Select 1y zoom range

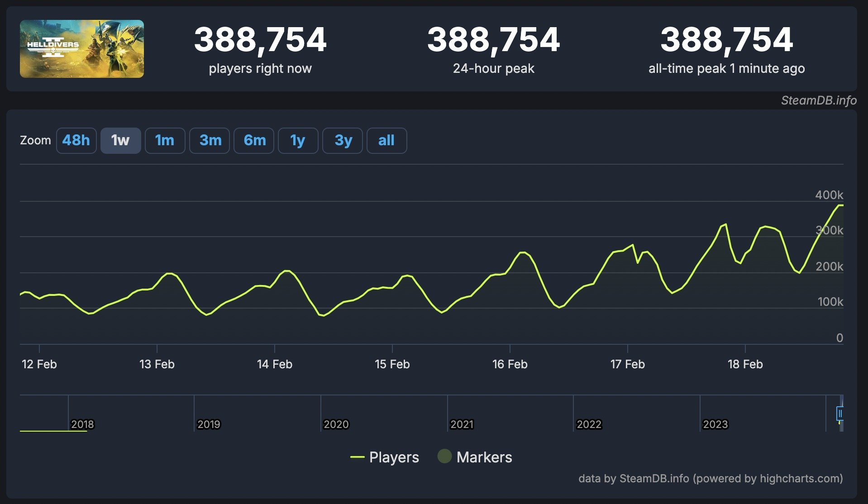(x=298, y=141)
